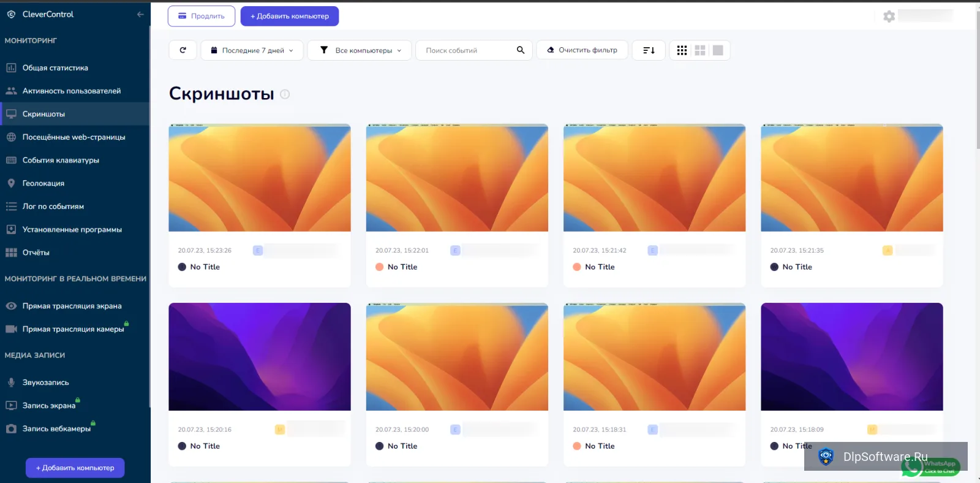Open Прямая трансляция экрана via eye icon

[11, 306]
